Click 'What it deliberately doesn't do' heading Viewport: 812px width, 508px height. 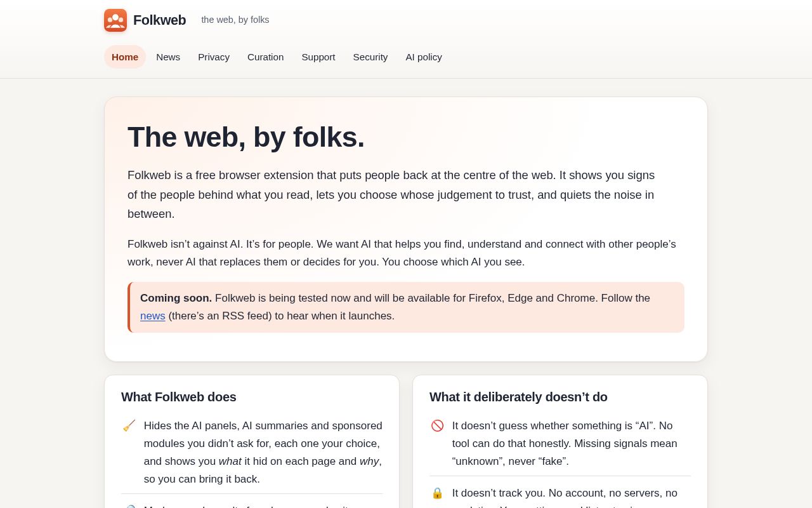[518, 397]
